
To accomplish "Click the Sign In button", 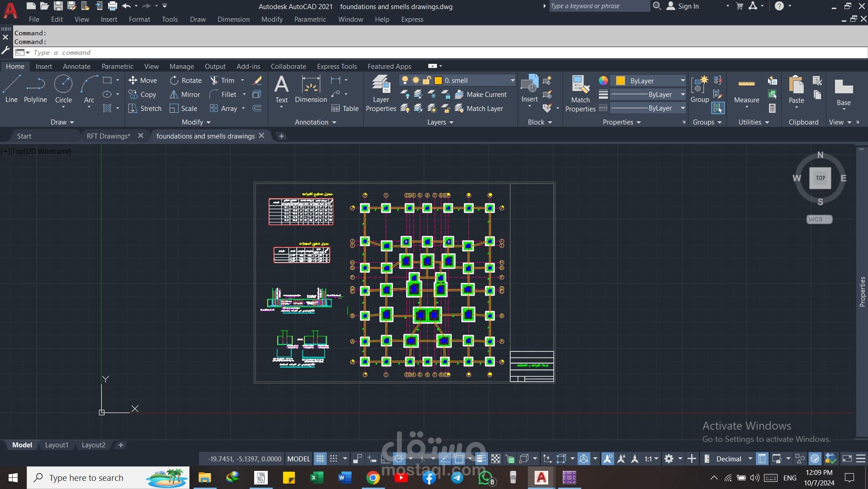I will [x=683, y=6].
